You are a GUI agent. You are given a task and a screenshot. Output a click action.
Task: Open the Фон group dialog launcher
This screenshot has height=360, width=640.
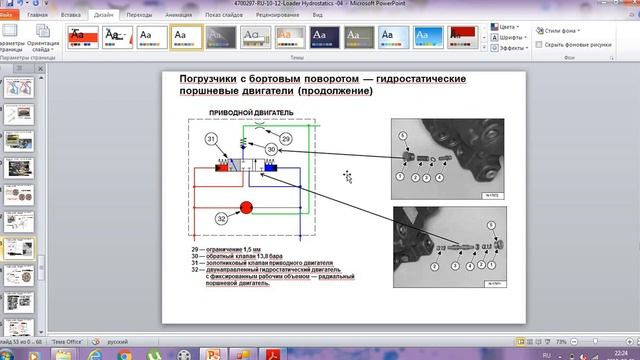[x=611, y=58]
